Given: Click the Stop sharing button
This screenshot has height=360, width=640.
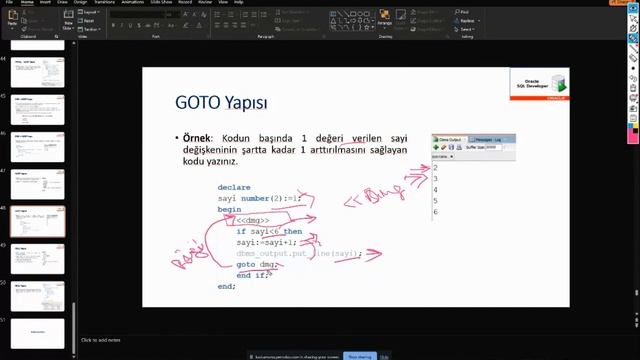Looking at the screenshot, I should [x=360, y=357].
